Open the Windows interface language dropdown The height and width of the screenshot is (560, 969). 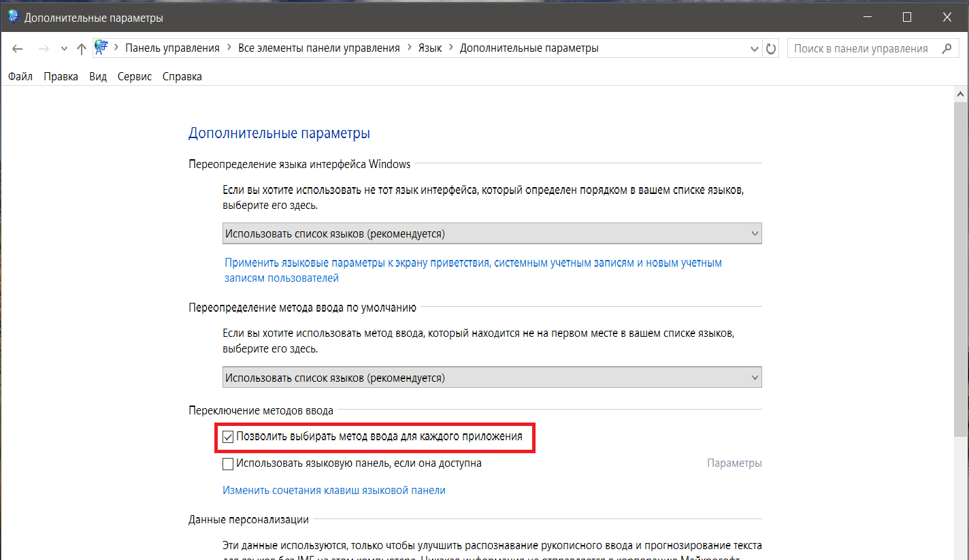492,233
